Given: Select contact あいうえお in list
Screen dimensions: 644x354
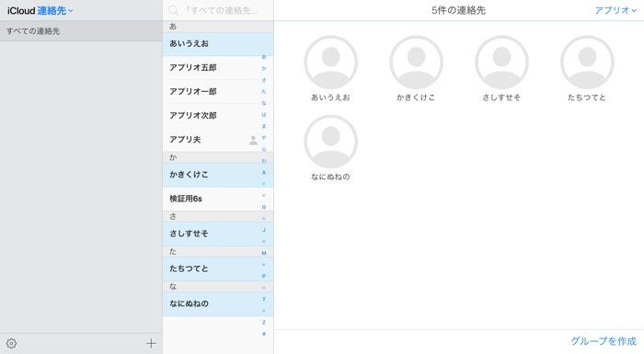Looking at the screenshot, I should coord(218,44).
